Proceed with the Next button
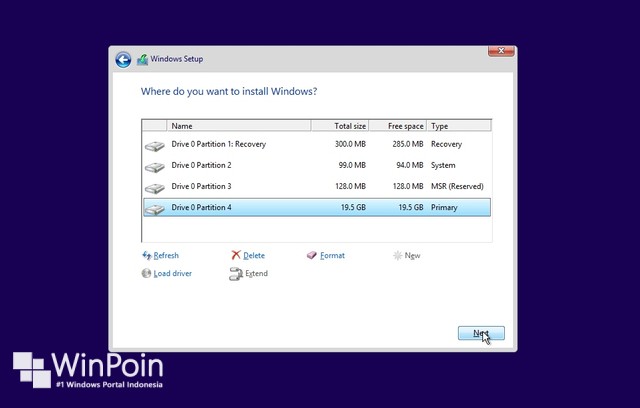This screenshot has width=640, height=408. 481,333
